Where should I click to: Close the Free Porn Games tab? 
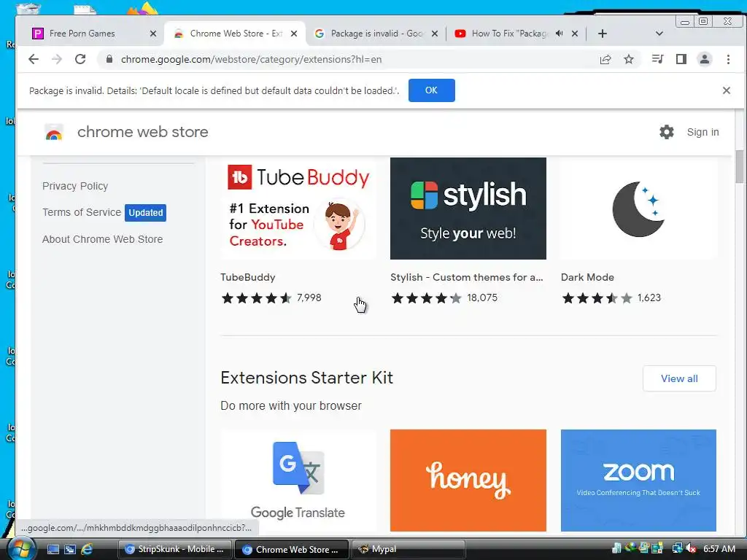[x=153, y=34]
